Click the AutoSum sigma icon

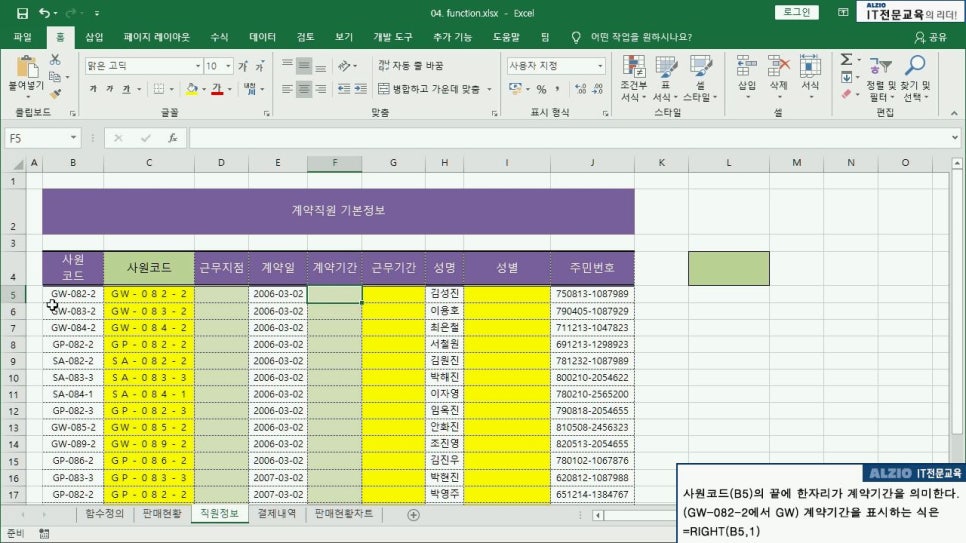coord(846,60)
